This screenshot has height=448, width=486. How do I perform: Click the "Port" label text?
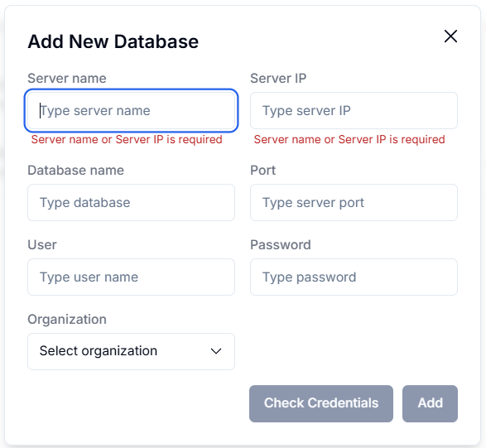tap(262, 171)
